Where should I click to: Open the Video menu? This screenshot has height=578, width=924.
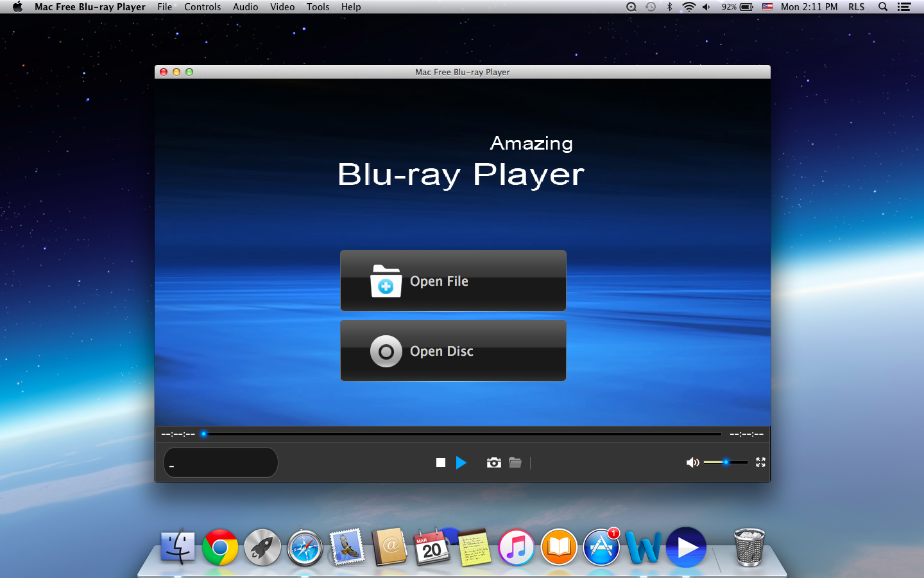point(282,7)
